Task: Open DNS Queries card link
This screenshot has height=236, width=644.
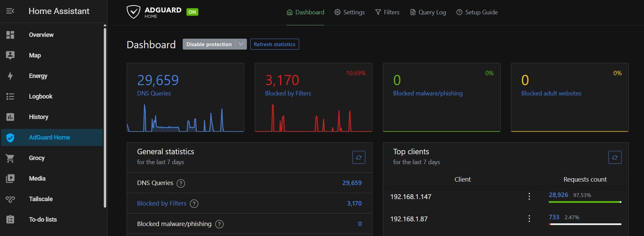Action: [x=154, y=93]
